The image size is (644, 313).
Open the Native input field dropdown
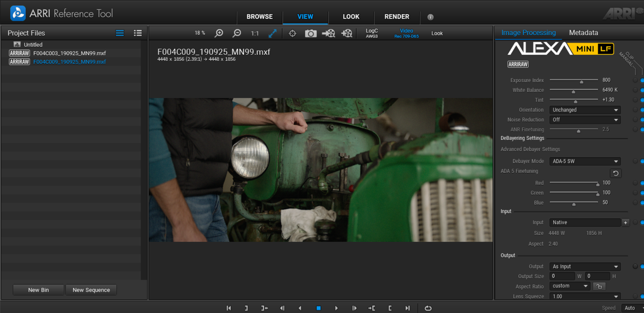[x=585, y=222]
